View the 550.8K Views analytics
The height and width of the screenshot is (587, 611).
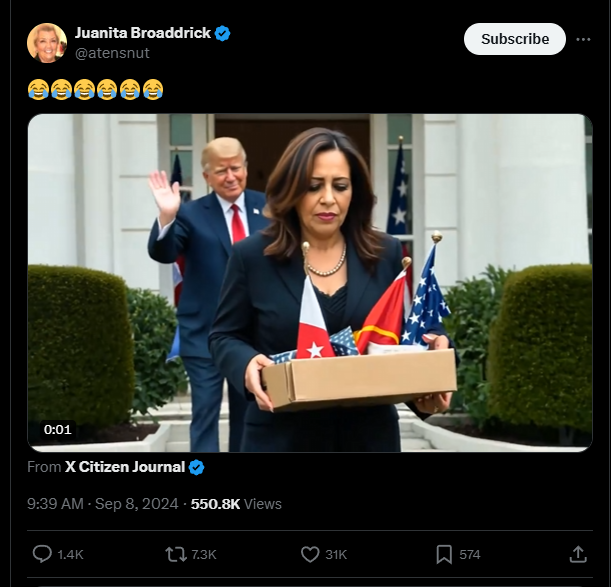[236, 504]
